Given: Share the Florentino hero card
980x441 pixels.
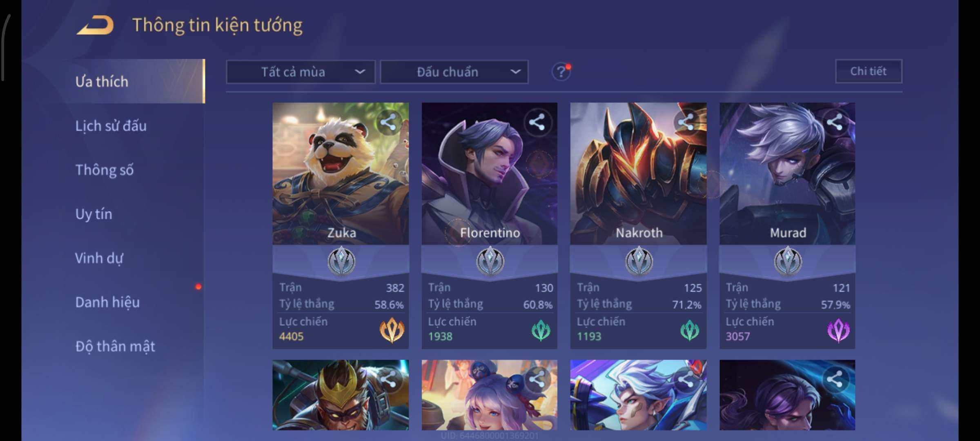Looking at the screenshot, I should point(537,122).
